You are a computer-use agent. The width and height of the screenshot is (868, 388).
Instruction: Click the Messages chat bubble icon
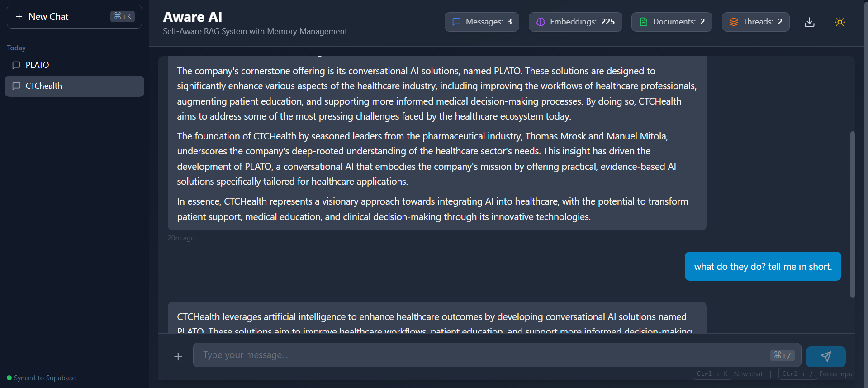click(456, 22)
